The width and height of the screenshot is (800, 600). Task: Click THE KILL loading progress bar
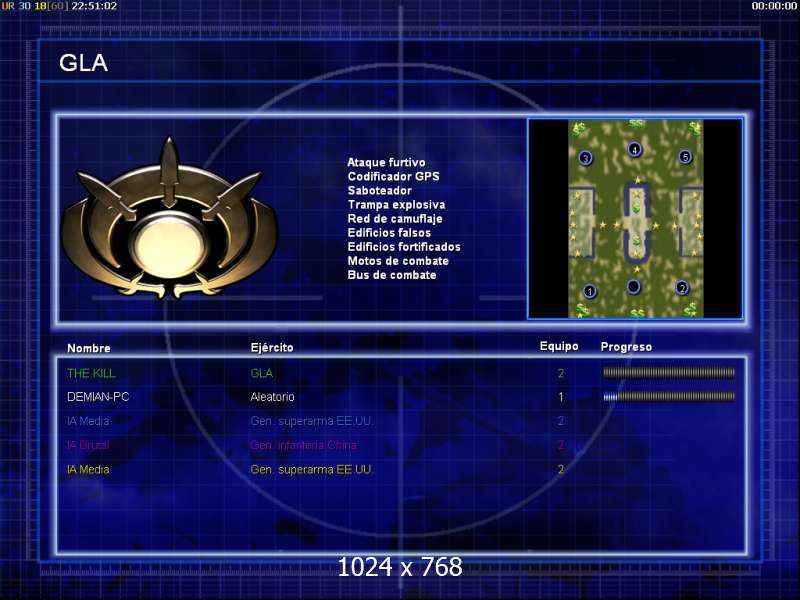pos(669,372)
